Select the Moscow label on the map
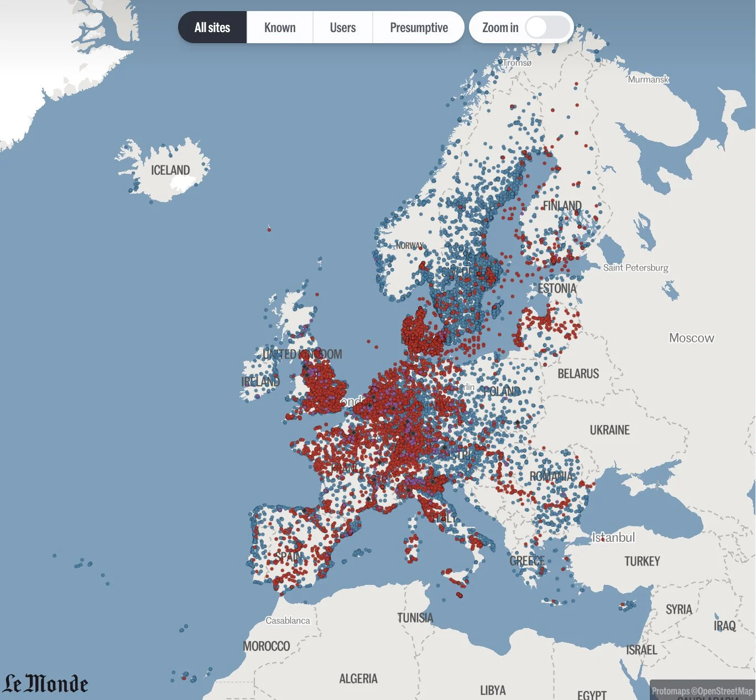The width and height of the screenshot is (756, 700). 691,338
